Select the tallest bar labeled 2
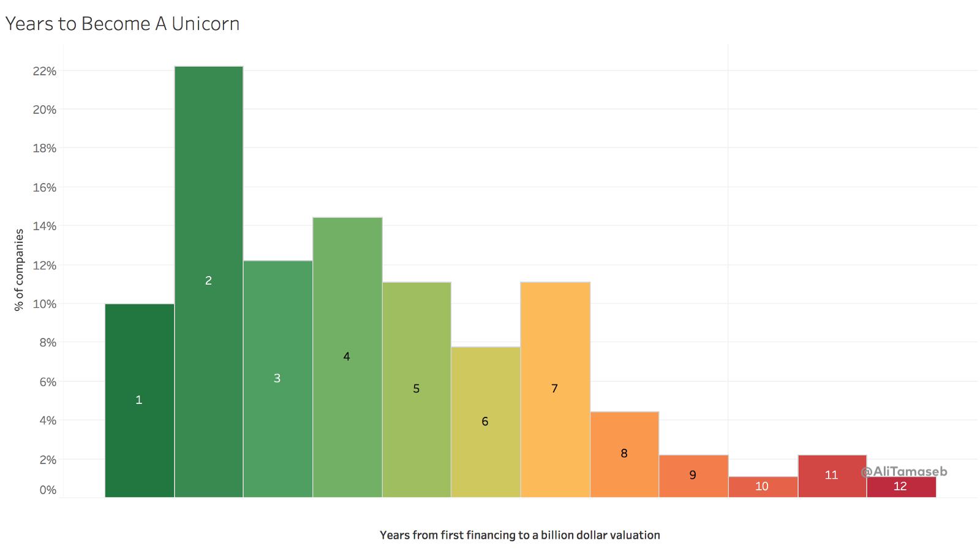This screenshot has width=980, height=554. click(208, 281)
